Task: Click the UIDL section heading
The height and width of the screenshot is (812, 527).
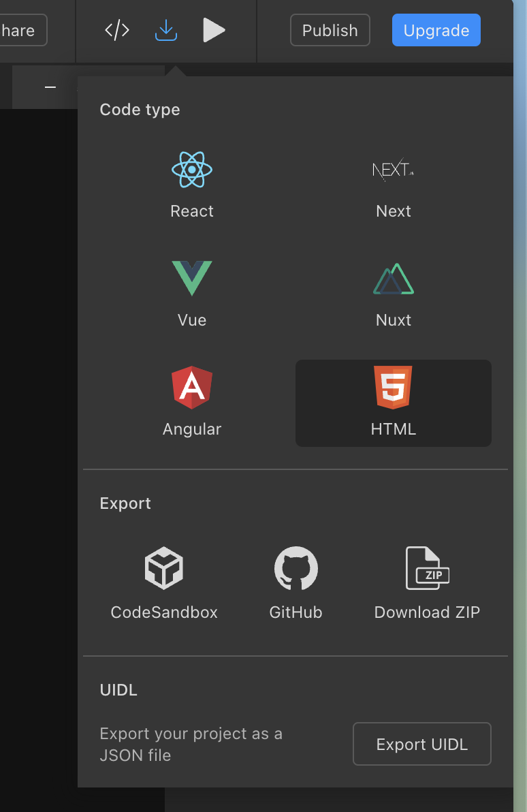Action: click(x=118, y=690)
